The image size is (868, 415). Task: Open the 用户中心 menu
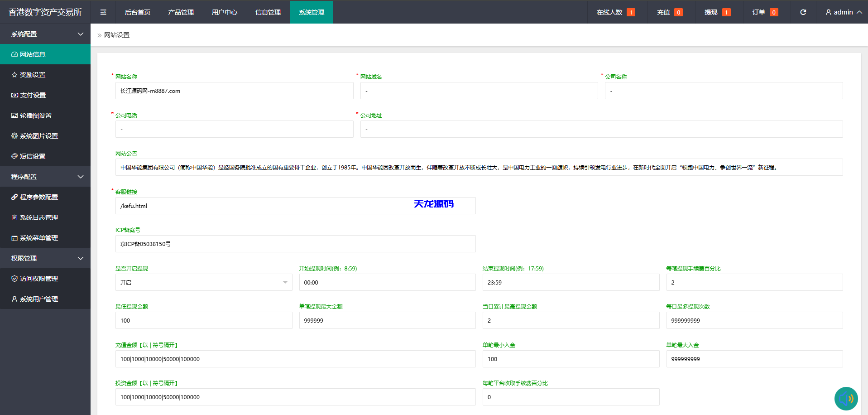click(224, 12)
